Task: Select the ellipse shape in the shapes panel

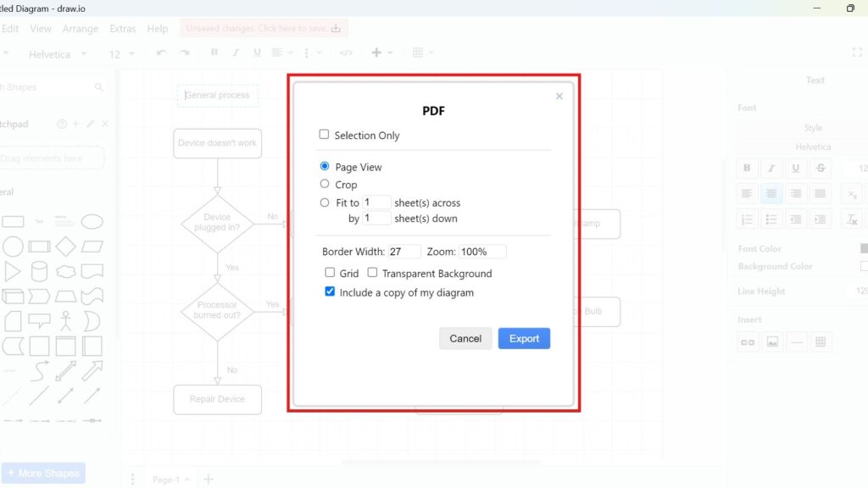Action: point(93,221)
